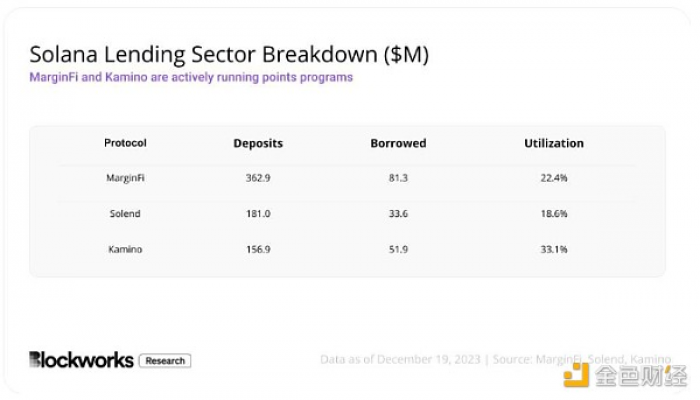Viewport: 700px width, 400px height.
Task: Click the Blockworks logo
Action: pos(81,360)
